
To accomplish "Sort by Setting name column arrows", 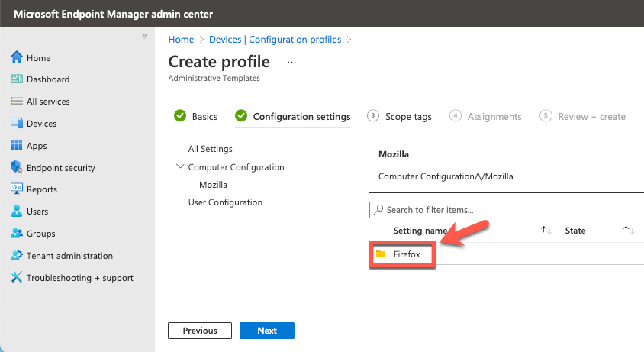I will coord(546,231).
